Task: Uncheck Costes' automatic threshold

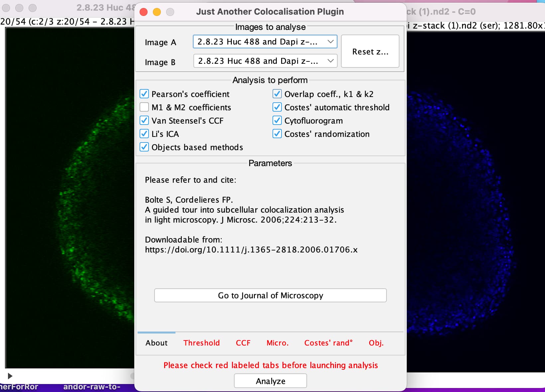Action: point(277,107)
